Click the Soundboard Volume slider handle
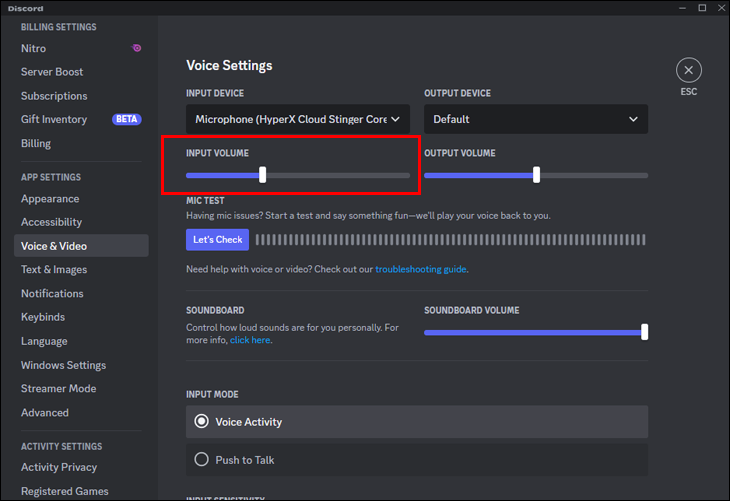The image size is (730, 501). 645,332
